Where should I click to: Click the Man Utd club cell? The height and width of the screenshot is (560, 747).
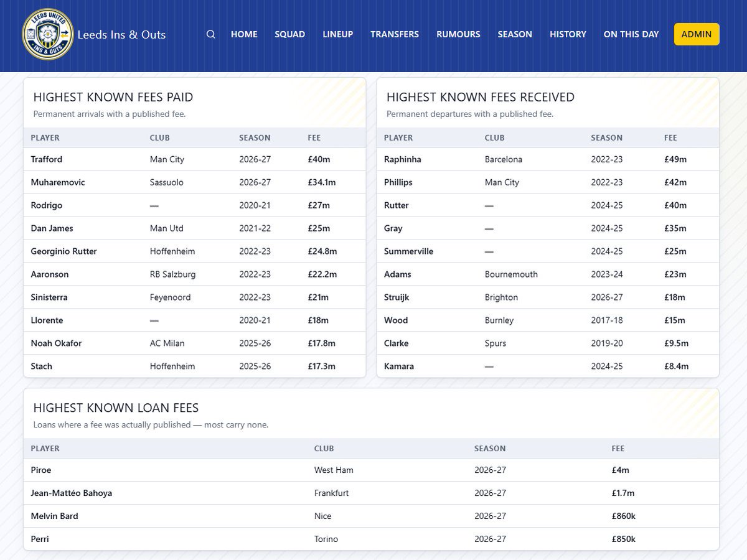[167, 228]
